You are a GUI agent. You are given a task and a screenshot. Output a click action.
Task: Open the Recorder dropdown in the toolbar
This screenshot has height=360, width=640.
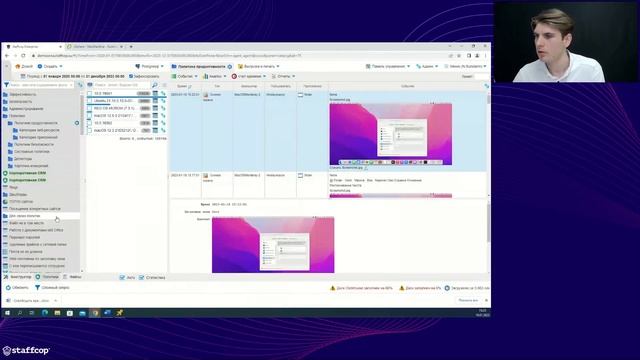[149, 66]
